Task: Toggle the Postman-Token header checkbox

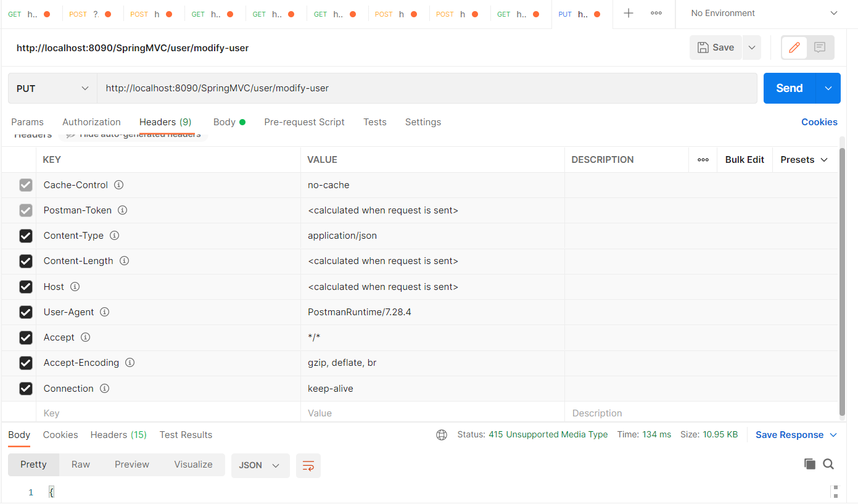Action: pyautogui.click(x=26, y=210)
